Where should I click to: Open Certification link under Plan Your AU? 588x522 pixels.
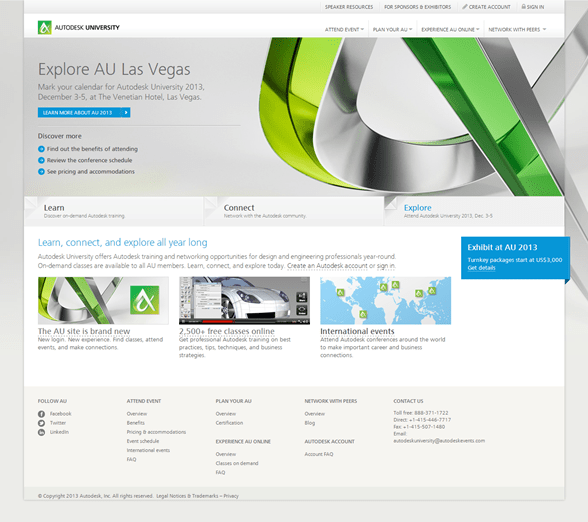(229, 423)
